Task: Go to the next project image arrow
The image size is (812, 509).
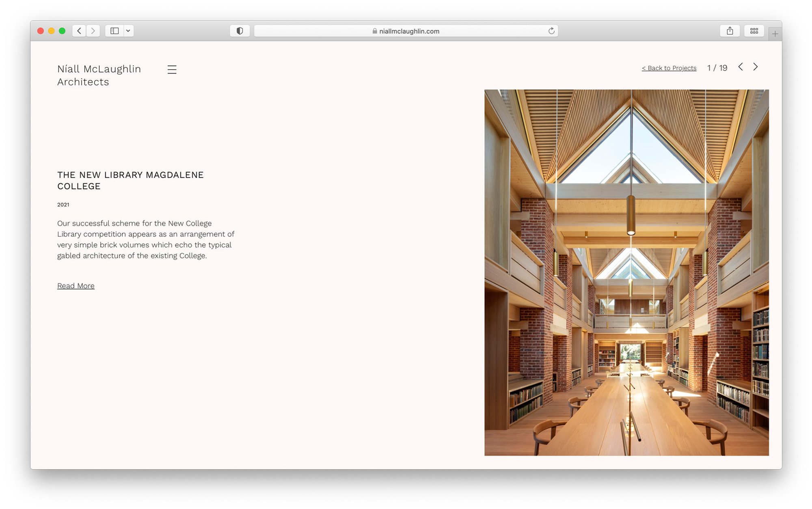Action: [755, 67]
